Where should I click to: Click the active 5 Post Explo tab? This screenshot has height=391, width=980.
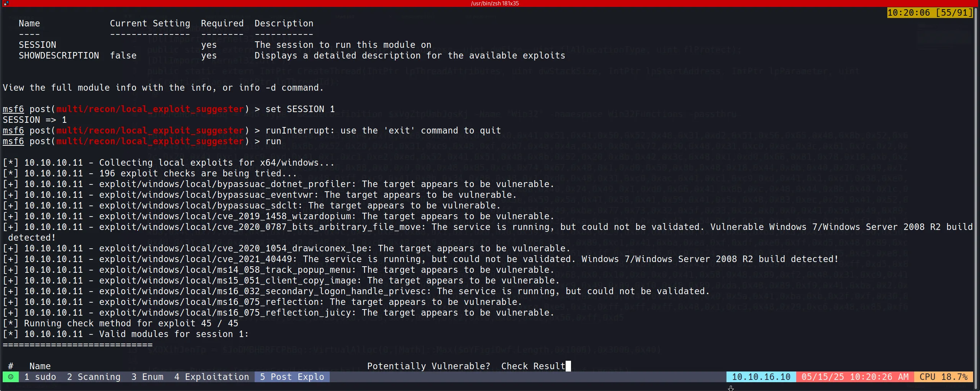pyautogui.click(x=292, y=377)
